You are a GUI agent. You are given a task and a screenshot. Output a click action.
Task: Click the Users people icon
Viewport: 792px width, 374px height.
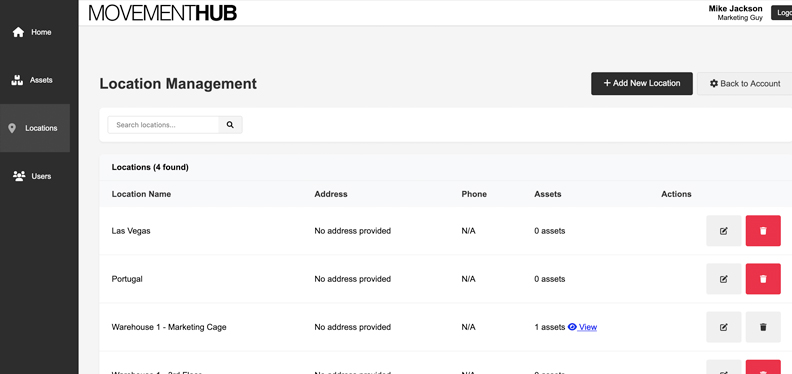point(19,176)
